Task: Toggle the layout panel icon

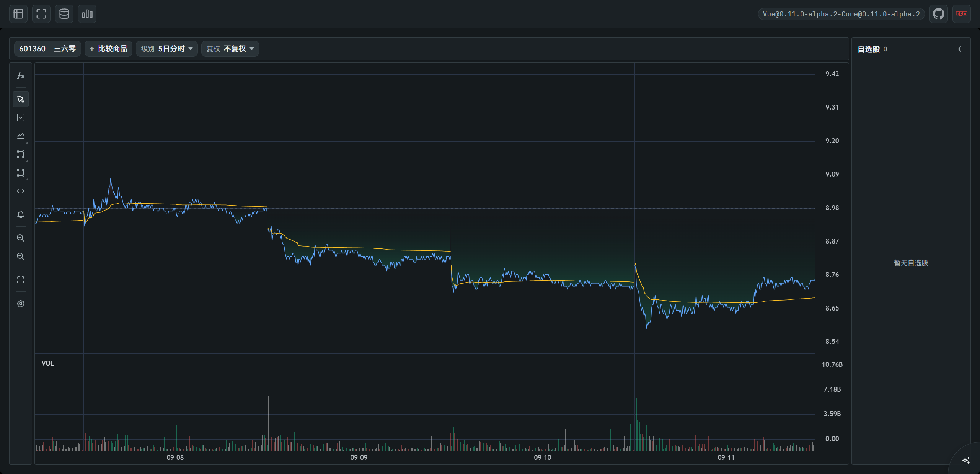Action: (x=18, y=14)
